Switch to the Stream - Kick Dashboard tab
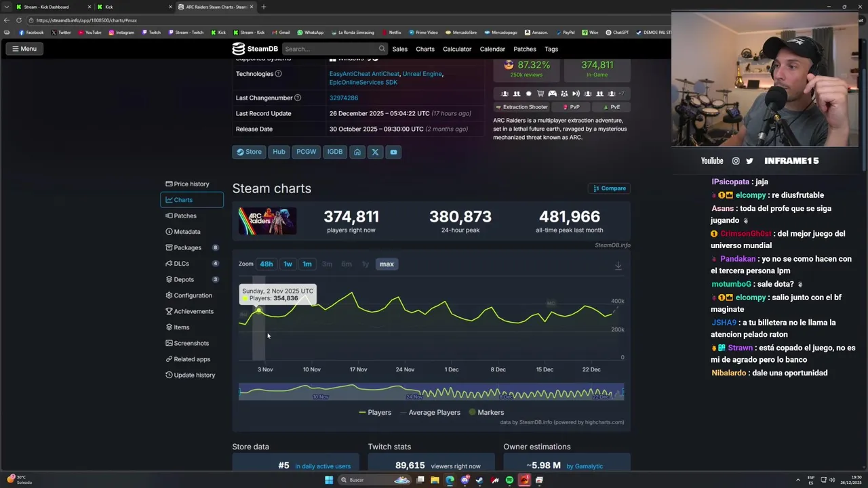 tap(53, 7)
